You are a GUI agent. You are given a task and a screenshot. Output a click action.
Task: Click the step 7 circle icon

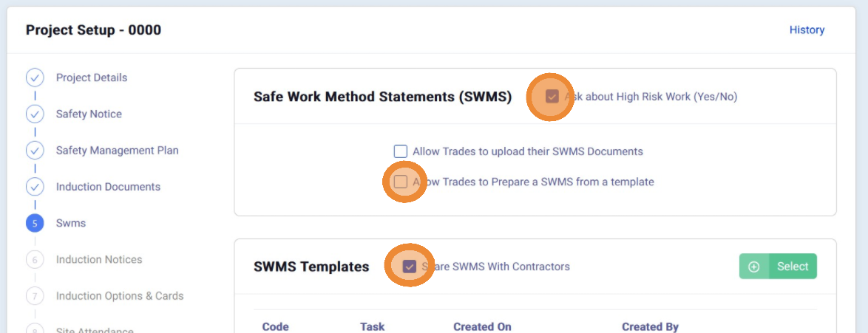[x=35, y=295]
